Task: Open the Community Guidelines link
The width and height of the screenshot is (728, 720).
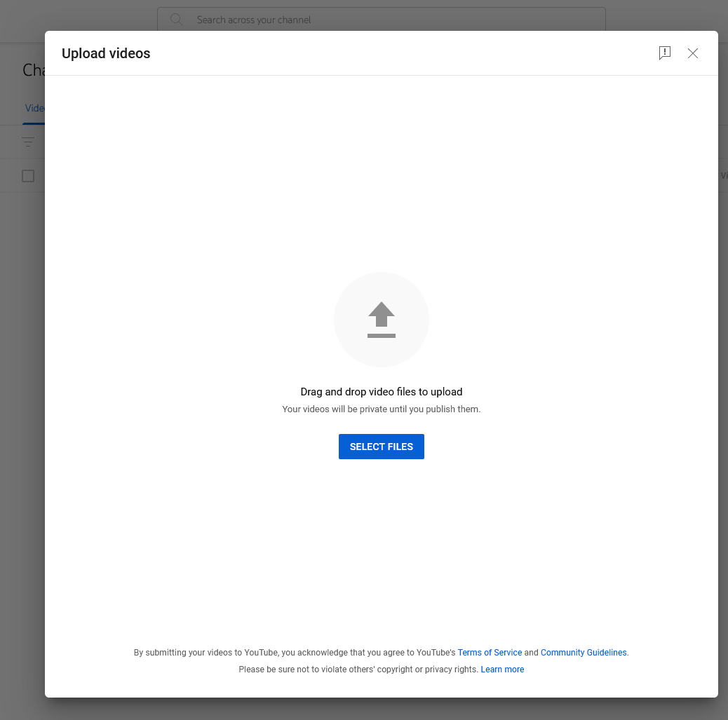Action: [x=584, y=652]
